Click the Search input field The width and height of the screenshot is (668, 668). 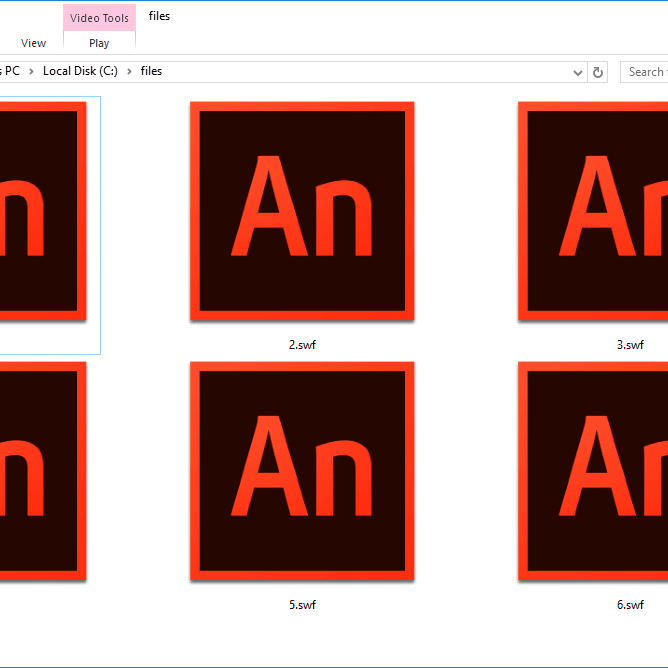click(644, 72)
